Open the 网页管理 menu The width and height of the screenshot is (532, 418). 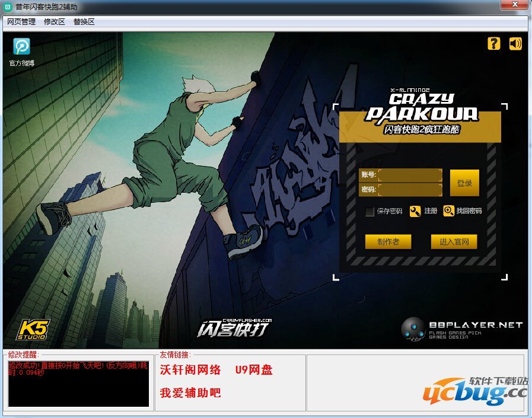pos(21,22)
